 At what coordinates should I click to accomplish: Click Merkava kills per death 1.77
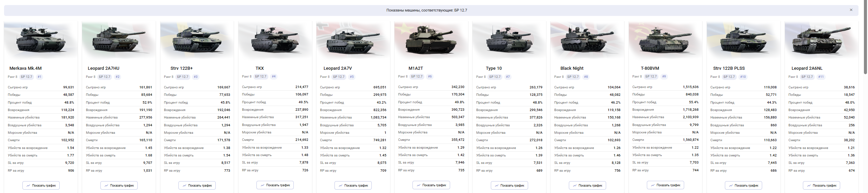[x=71, y=155]
